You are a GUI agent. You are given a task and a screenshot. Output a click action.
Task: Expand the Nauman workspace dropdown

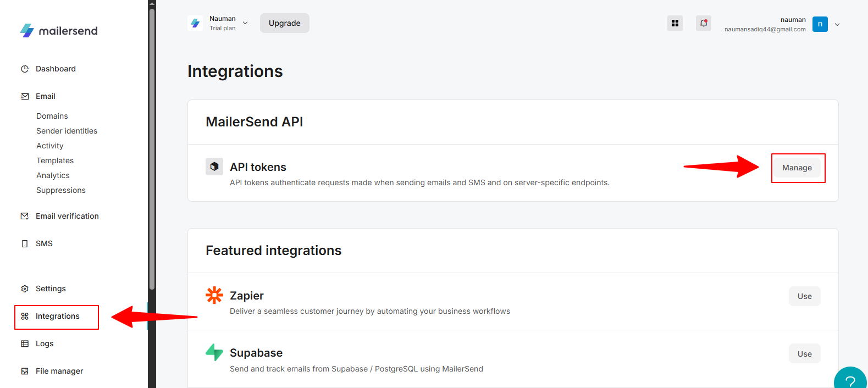[245, 23]
